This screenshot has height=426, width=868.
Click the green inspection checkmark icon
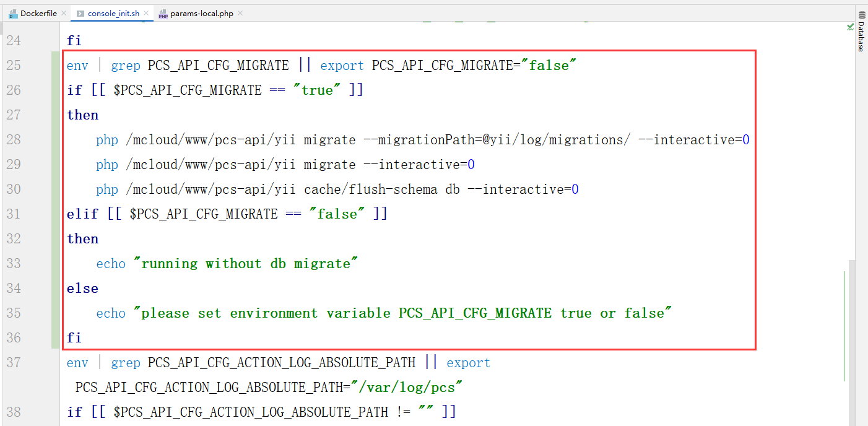point(849,27)
